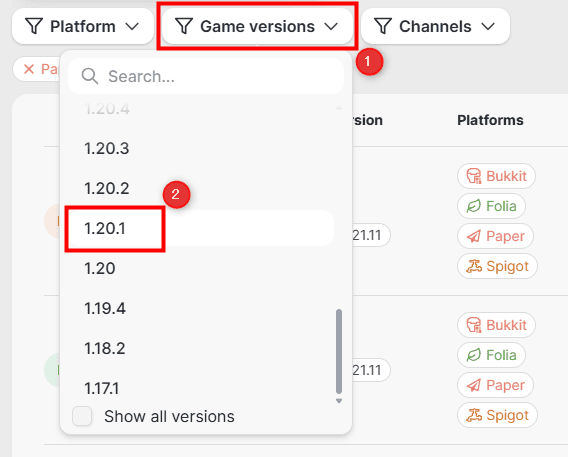This screenshot has width=568, height=457.
Task: Click the funnel icon on Game versions
Action: [x=184, y=26]
